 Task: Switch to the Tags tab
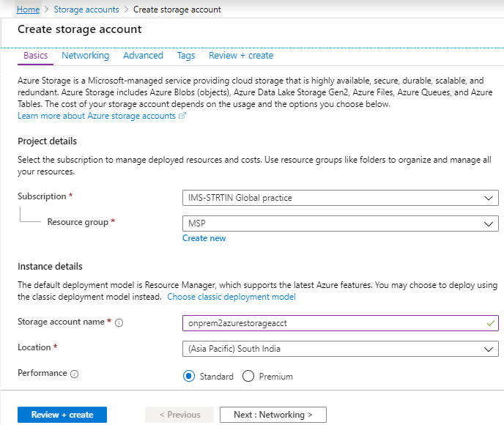[x=186, y=56]
